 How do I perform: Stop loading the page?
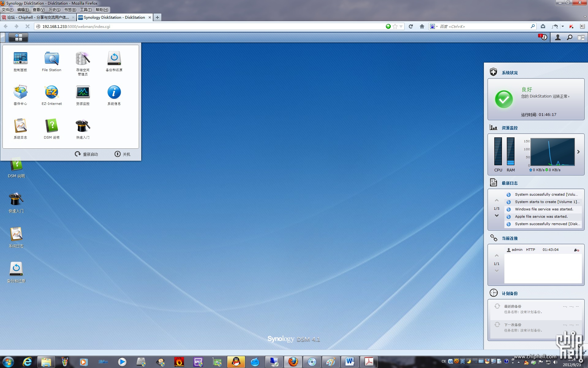point(28,26)
